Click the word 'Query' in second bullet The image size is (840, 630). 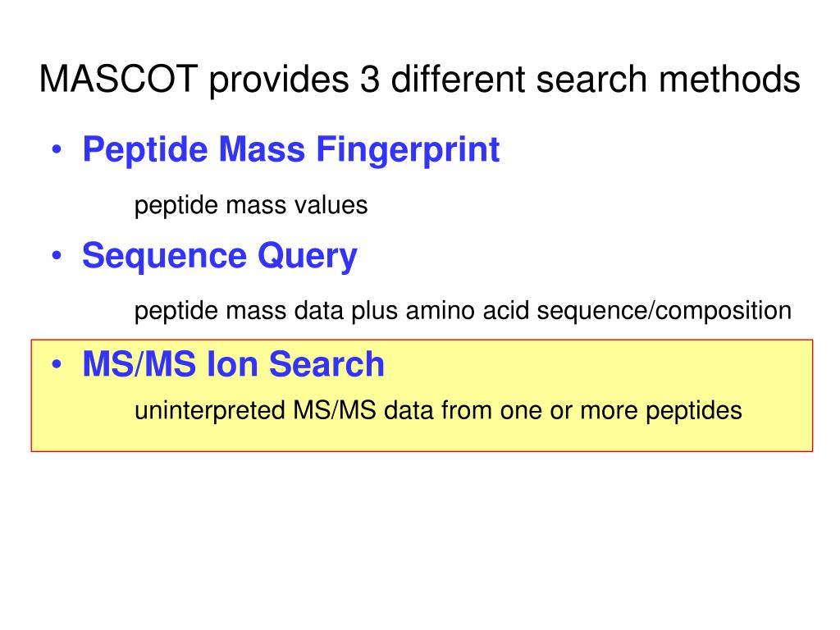[x=308, y=257]
